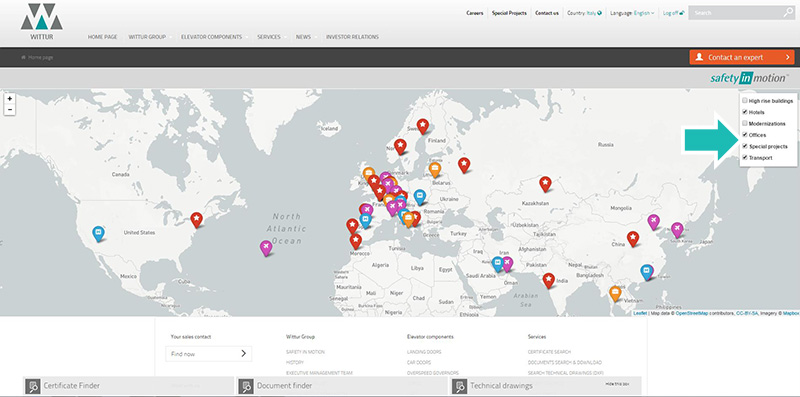Click the safety in motion logo
The image size is (800, 397).
pyautogui.click(x=749, y=78)
